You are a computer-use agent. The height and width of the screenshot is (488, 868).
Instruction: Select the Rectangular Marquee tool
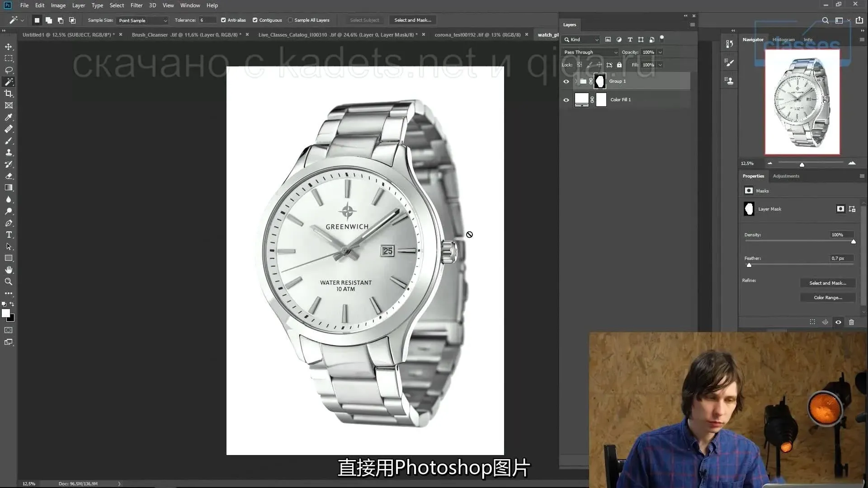coord(9,58)
